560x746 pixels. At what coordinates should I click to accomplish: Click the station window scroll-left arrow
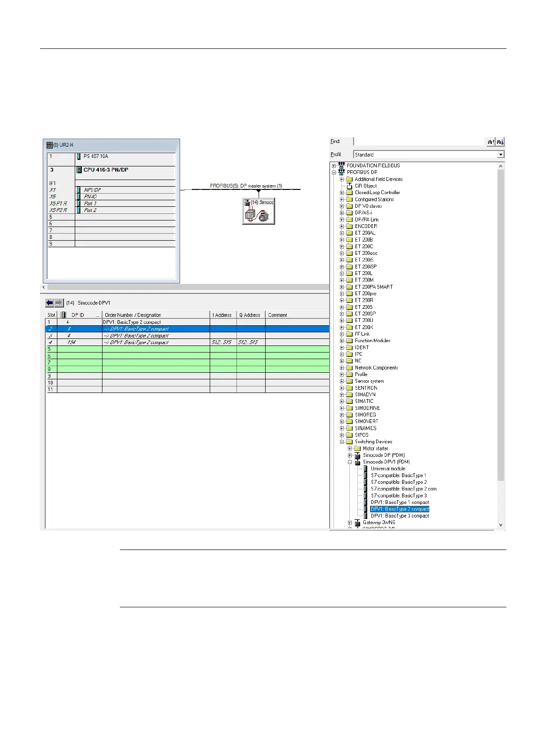[44, 287]
